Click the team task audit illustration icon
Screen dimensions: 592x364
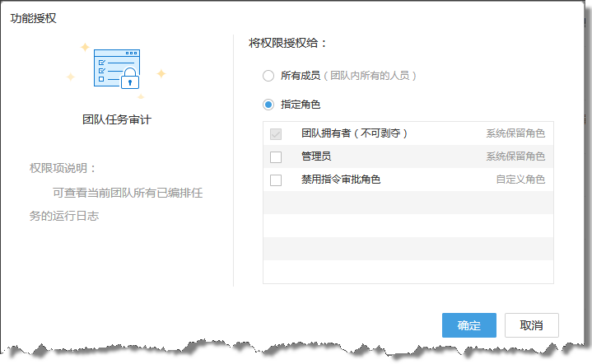click(115, 69)
